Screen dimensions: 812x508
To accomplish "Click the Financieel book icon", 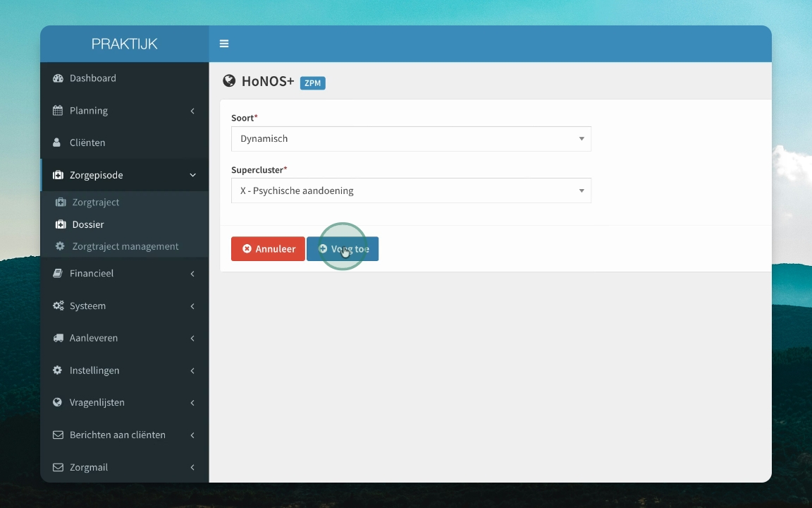I will (58, 273).
